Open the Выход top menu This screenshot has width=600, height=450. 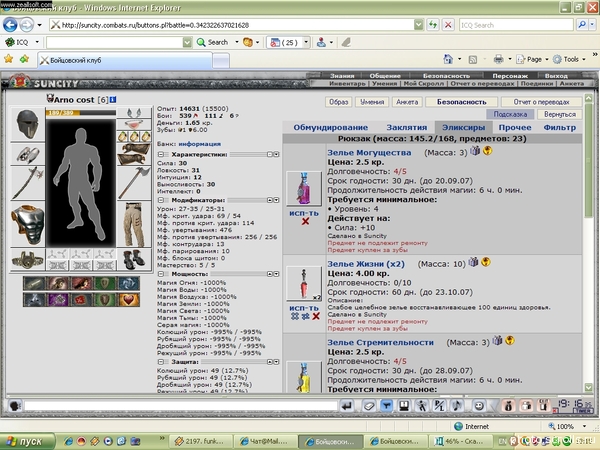[x=556, y=76]
